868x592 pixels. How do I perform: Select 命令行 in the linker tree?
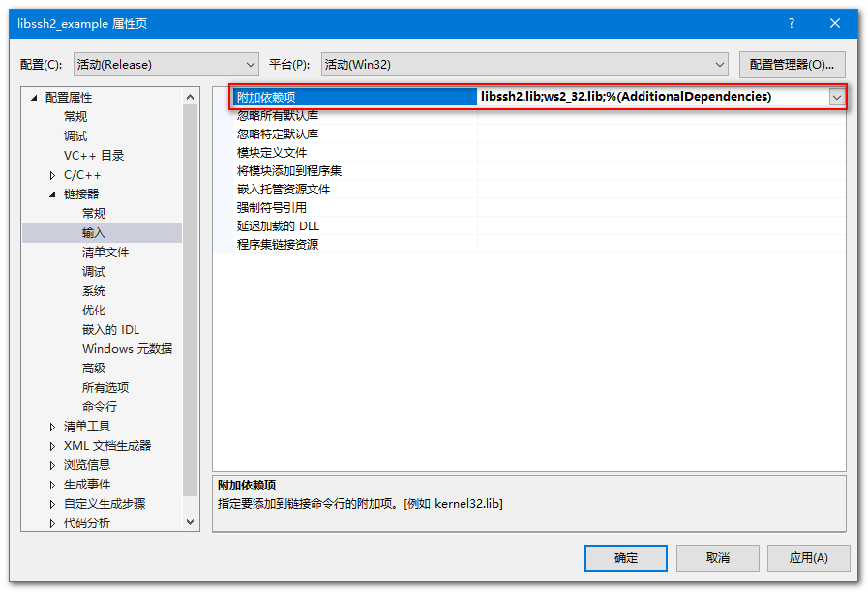click(100, 406)
